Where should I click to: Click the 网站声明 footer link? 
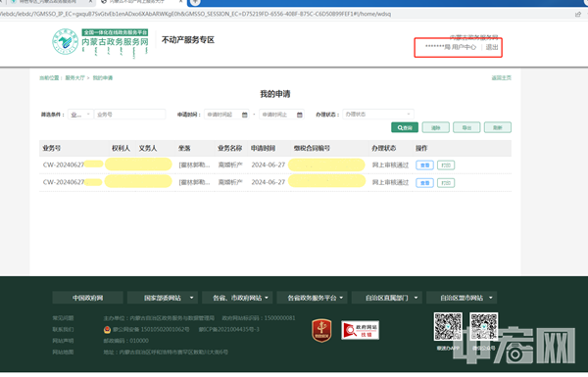[63, 341]
